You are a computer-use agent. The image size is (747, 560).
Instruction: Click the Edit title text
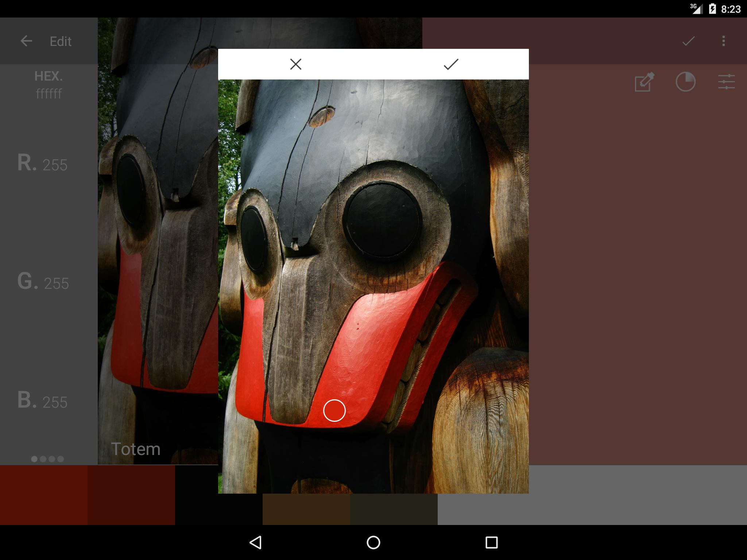point(61,41)
